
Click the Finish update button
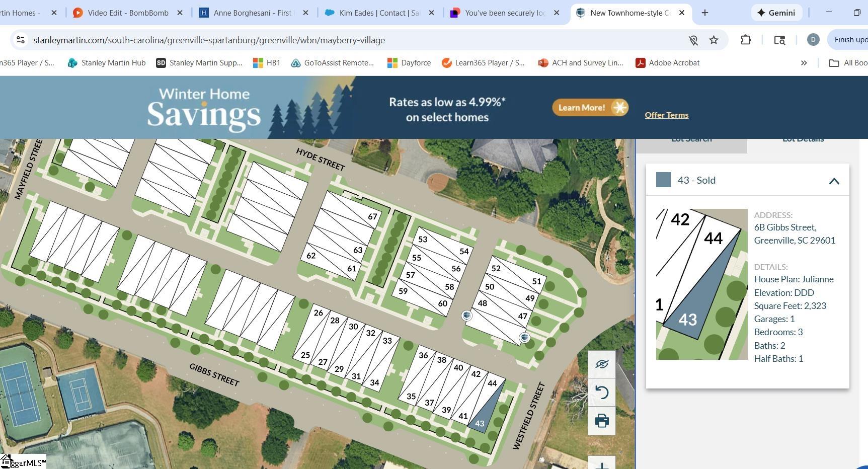pyautogui.click(x=848, y=40)
